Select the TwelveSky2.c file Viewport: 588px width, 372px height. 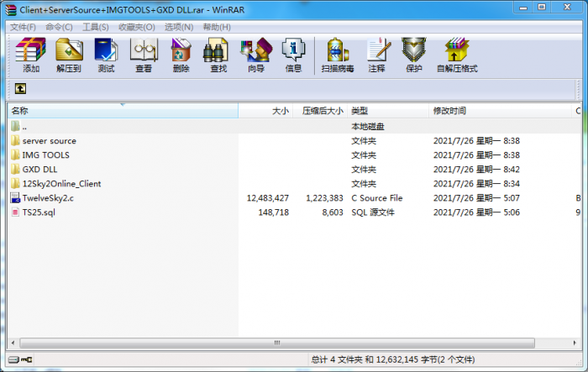48,198
